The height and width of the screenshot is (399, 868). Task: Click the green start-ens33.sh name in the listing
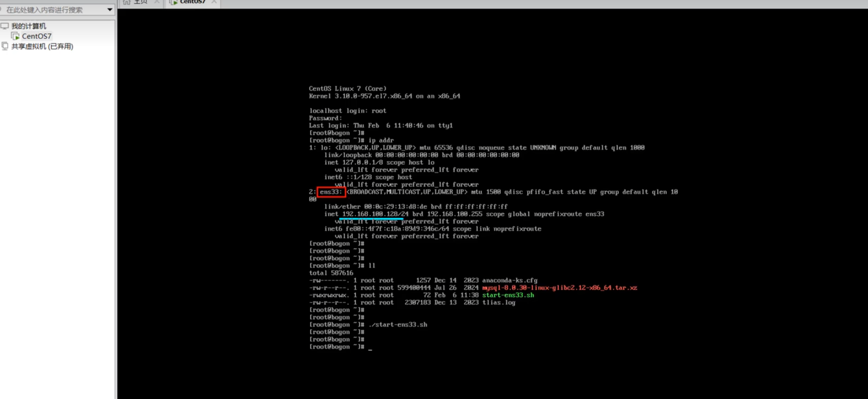(x=508, y=295)
